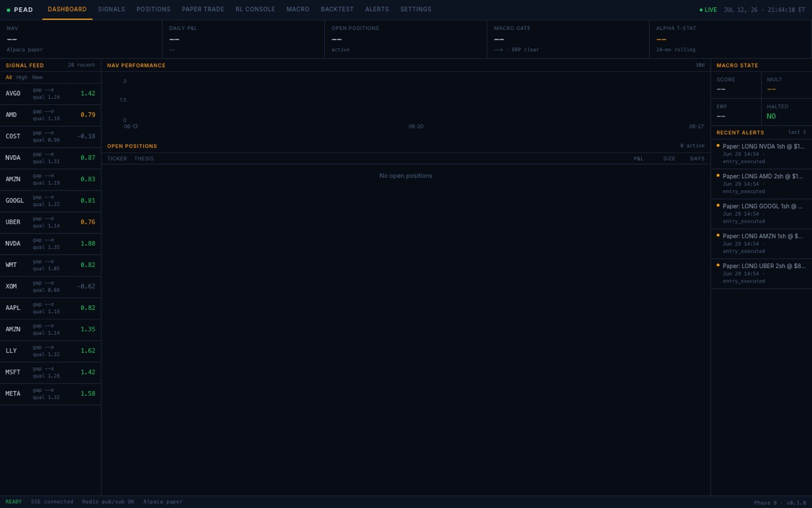Image resolution: width=812 pixels, height=508 pixels.
Task: Open the LONG UBER 2sh alert
Action: click(762, 274)
